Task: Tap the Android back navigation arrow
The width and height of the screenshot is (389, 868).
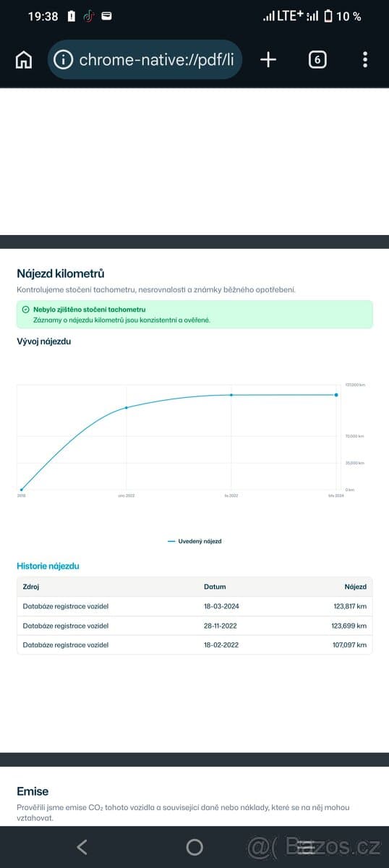Action: pos(82,847)
